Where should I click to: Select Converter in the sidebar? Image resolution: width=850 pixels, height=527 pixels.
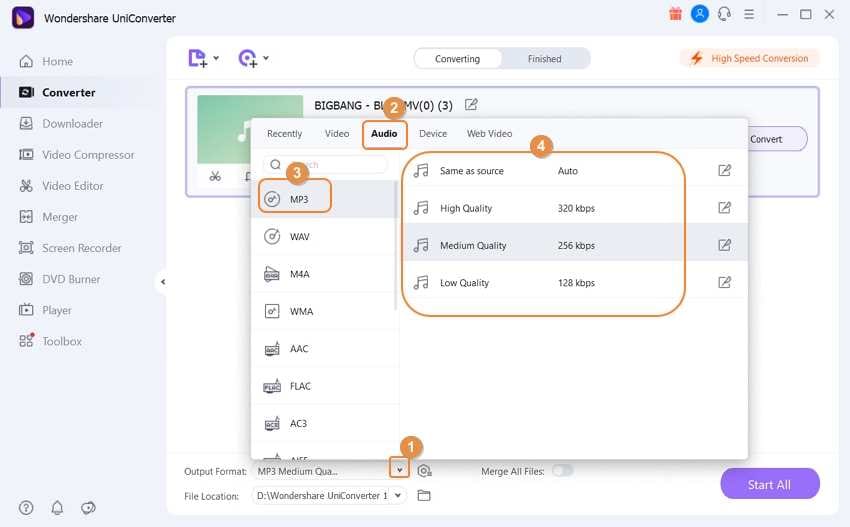56,93
